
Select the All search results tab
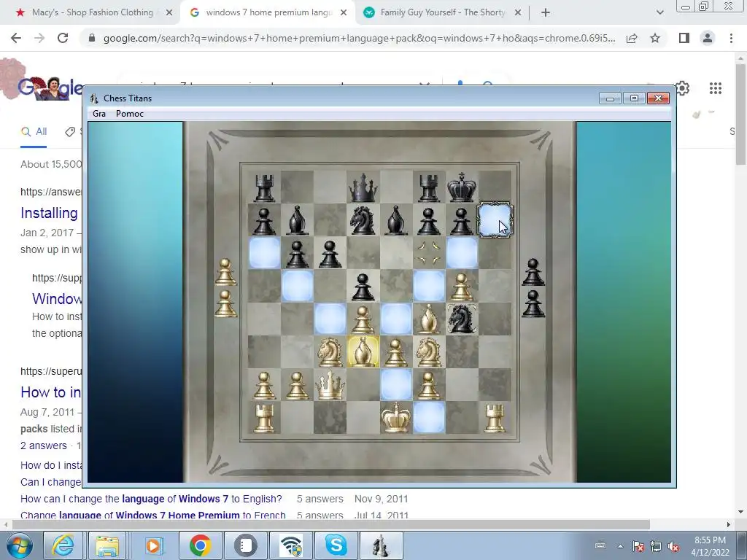[x=34, y=131]
